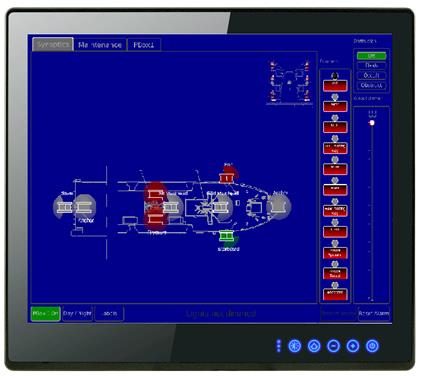Image resolution: width=423 pixels, height=380 pixels.
Task: Select the grey aft anchor light icon
Action: click(x=84, y=207)
